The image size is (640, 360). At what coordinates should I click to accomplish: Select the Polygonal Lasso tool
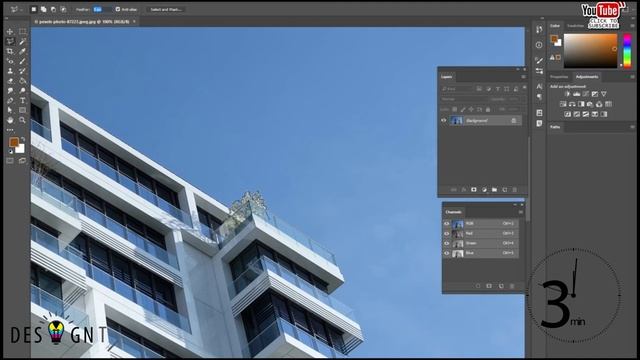[x=10, y=41]
